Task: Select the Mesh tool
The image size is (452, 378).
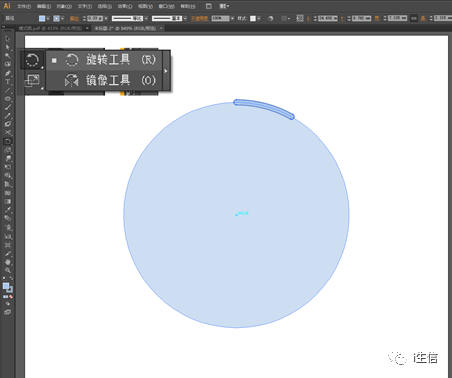Action: [x=8, y=193]
